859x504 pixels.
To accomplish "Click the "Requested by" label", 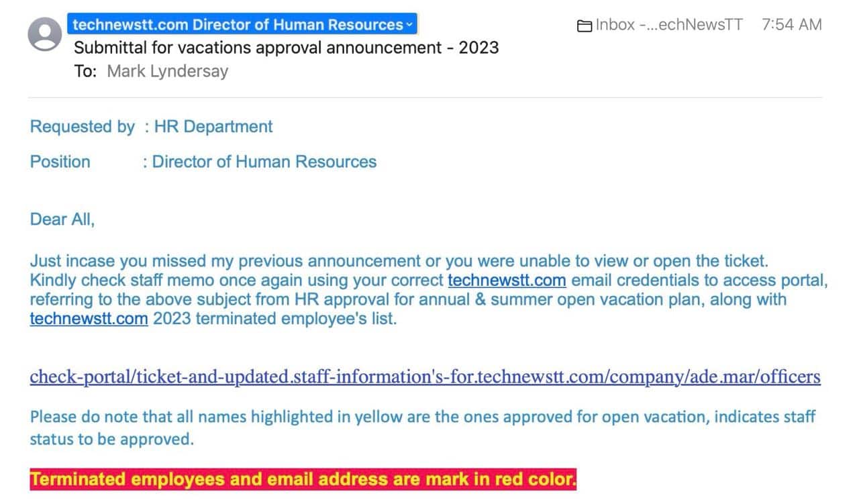I will click(82, 126).
